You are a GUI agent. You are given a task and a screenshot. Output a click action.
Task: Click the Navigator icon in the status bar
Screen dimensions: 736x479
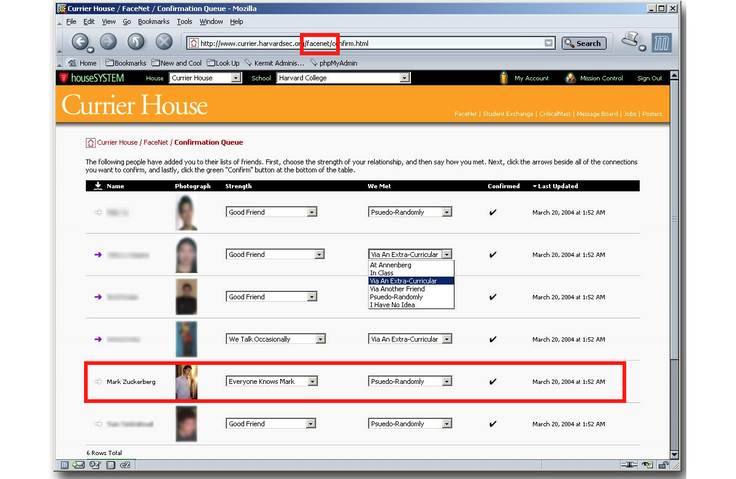pyautogui.click(x=64, y=465)
